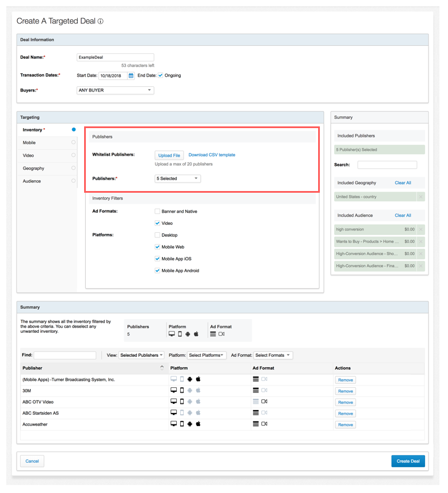
Task: Delete the high conversion audience entry
Action: (x=421, y=229)
